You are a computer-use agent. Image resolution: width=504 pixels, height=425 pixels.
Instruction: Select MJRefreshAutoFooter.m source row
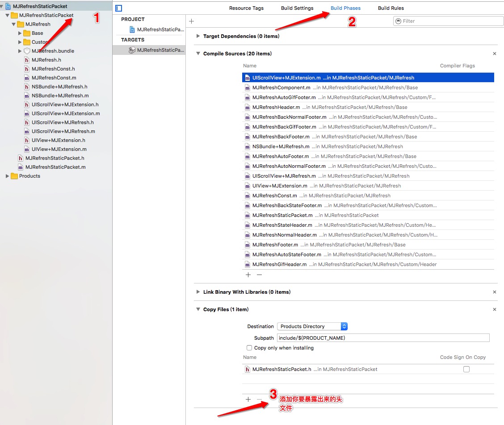click(368, 156)
